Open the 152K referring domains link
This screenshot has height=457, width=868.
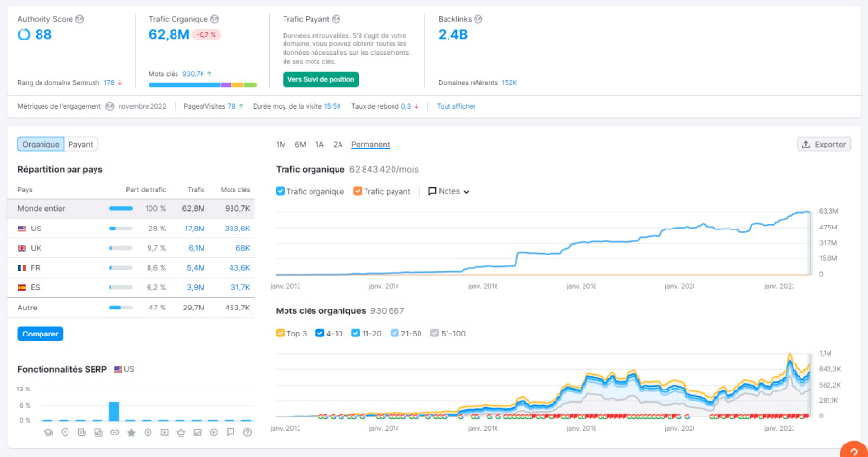pyautogui.click(x=509, y=83)
